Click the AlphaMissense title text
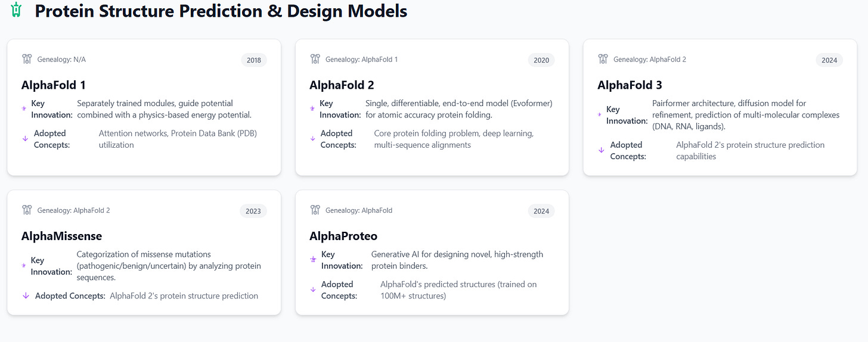 61,236
